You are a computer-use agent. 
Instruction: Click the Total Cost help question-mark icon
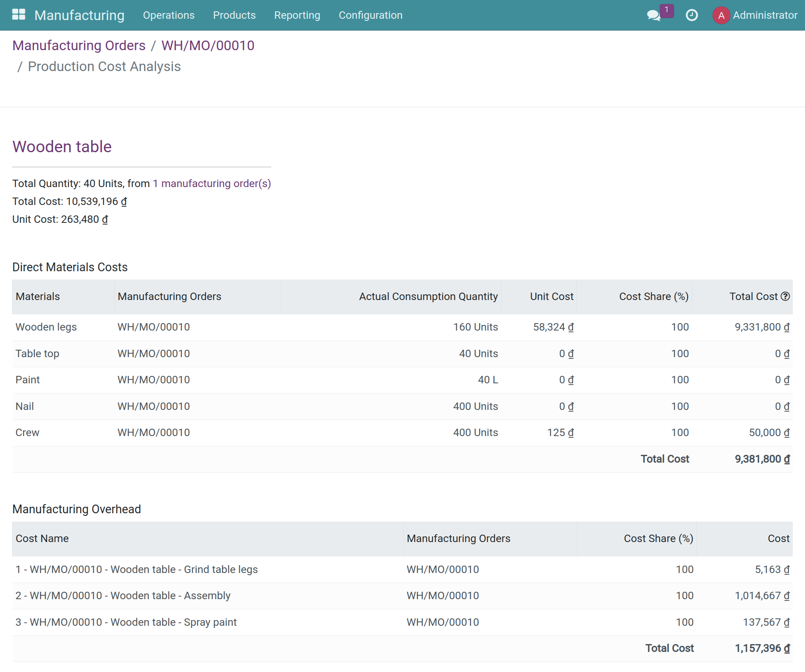coord(785,297)
